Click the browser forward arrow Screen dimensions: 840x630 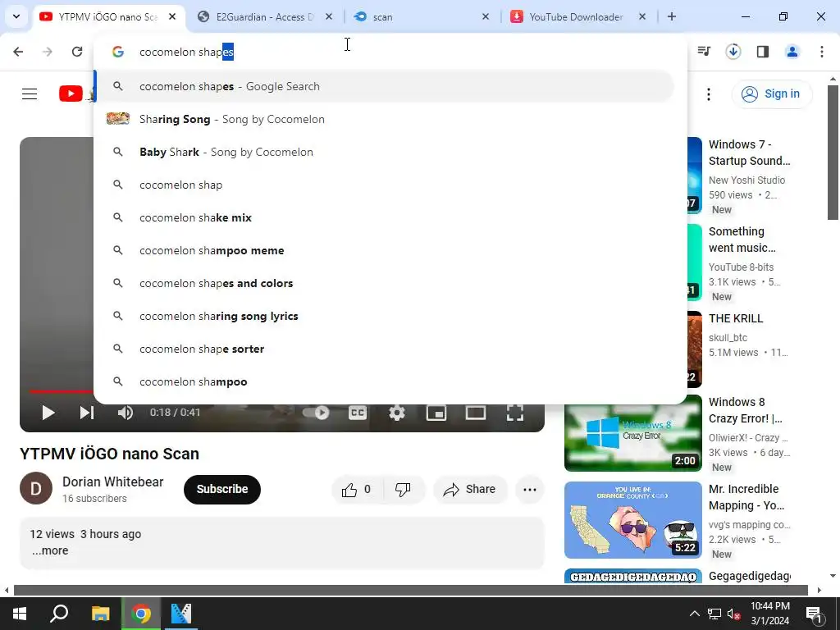point(48,52)
